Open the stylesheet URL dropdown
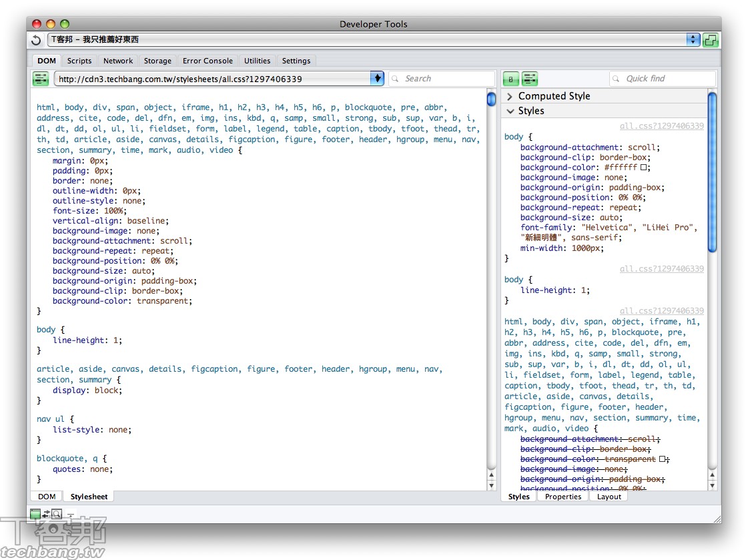 (x=378, y=79)
